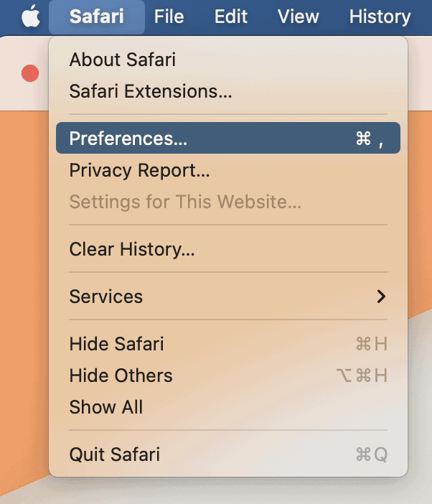Click the red window close button
This screenshot has width=432, height=504.
pos(29,73)
